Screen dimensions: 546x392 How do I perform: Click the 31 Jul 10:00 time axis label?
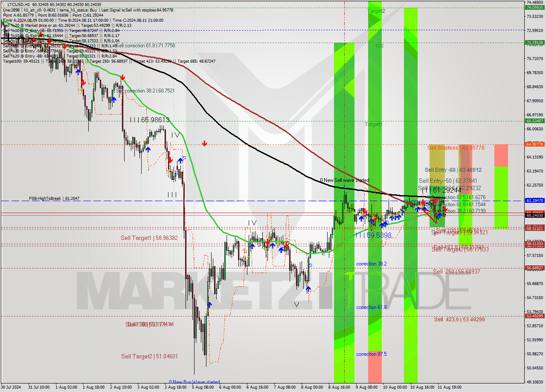pyautogui.click(x=38, y=387)
